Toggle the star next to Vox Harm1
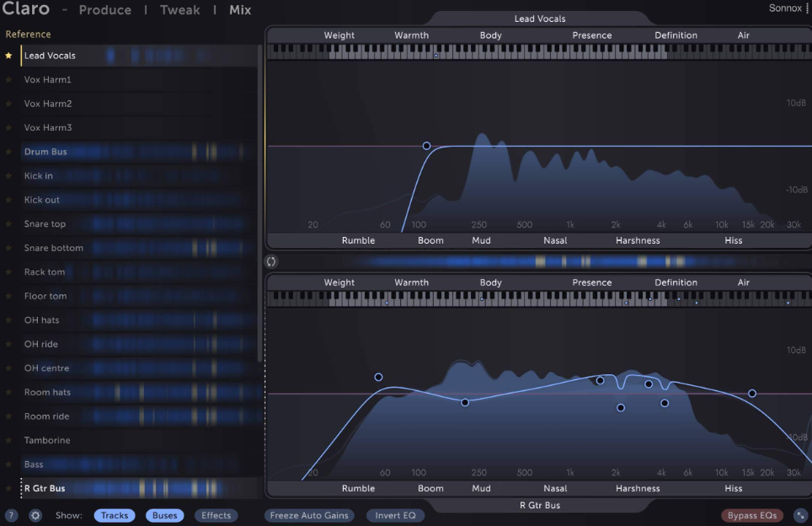The height and width of the screenshot is (526, 812). [8, 80]
